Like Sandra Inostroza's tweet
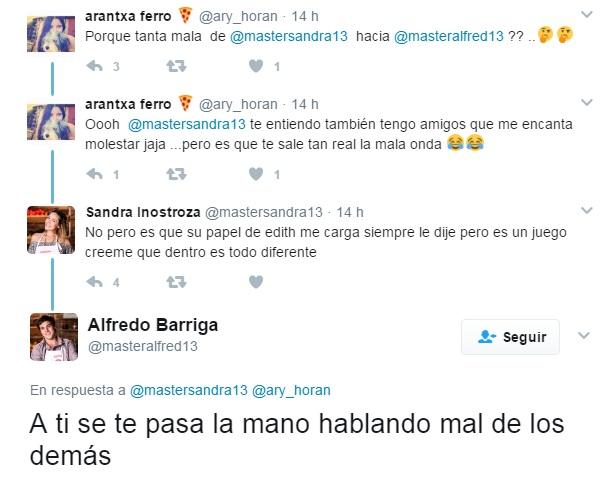Image resolution: width=616 pixels, height=479 pixels. tap(256, 282)
